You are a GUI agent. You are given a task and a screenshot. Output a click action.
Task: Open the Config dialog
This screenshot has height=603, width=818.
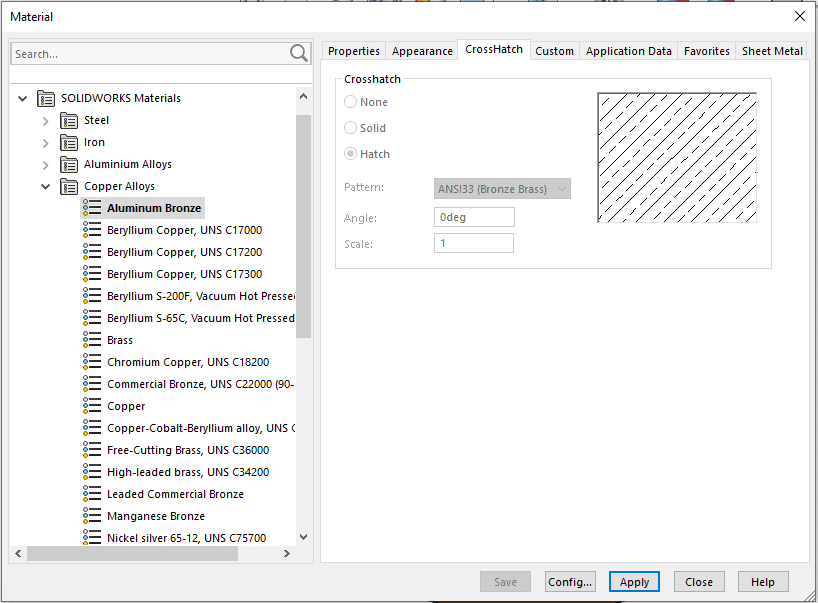click(x=570, y=581)
